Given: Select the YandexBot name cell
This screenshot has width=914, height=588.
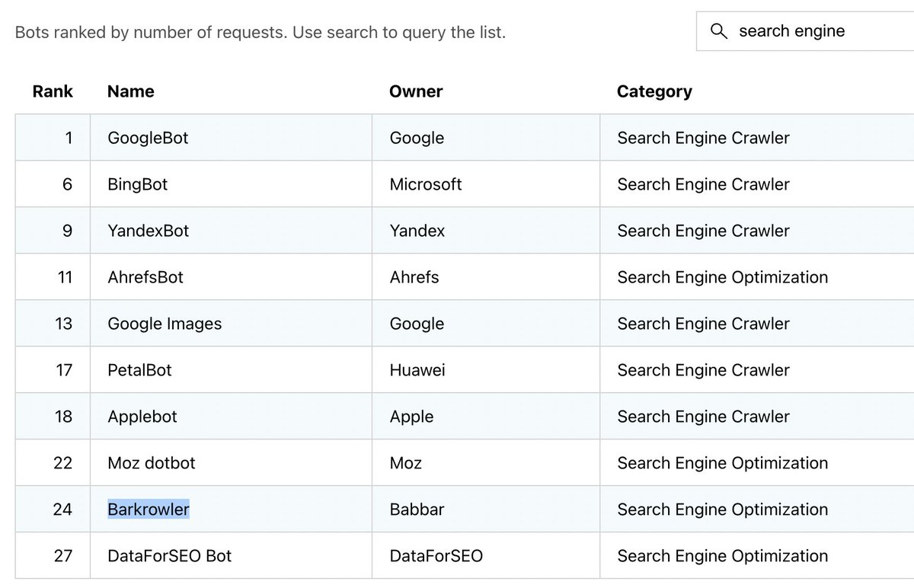Looking at the screenshot, I should tap(231, 231).
